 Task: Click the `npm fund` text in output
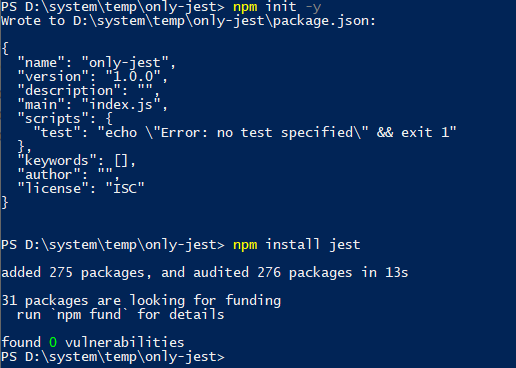click(89, 314)
